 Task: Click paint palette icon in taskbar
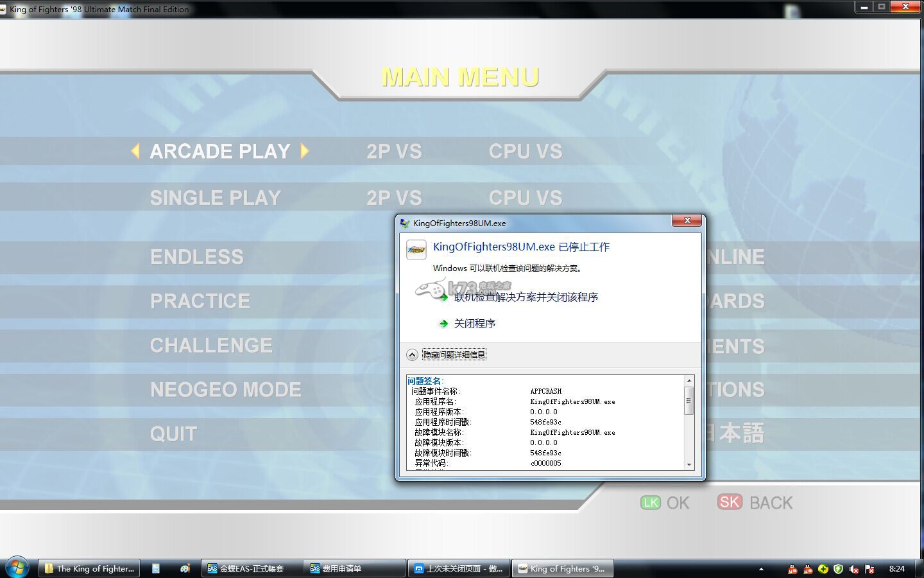(x=185, y=568)
